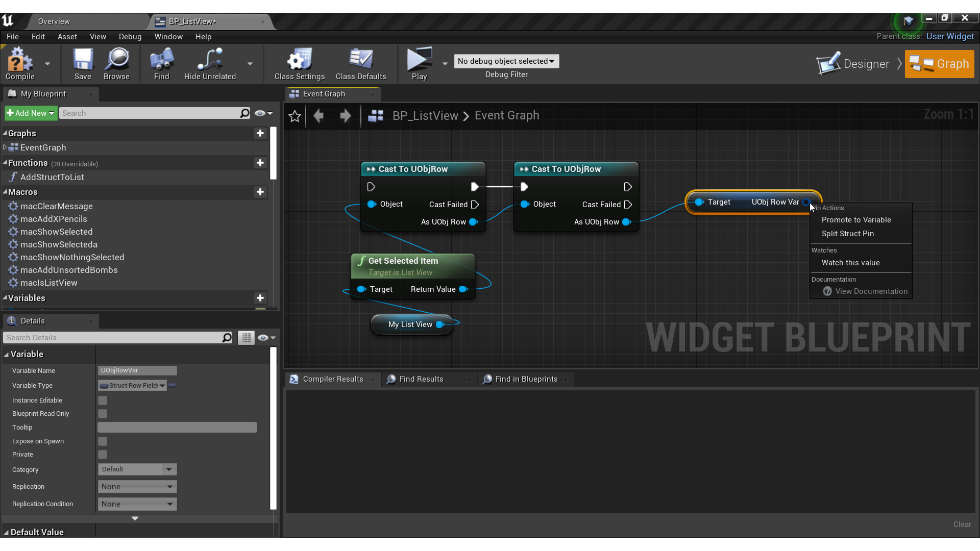Screen dimensions: 980x551
Task: Open Class Defaults
Action: coord(361,63)
